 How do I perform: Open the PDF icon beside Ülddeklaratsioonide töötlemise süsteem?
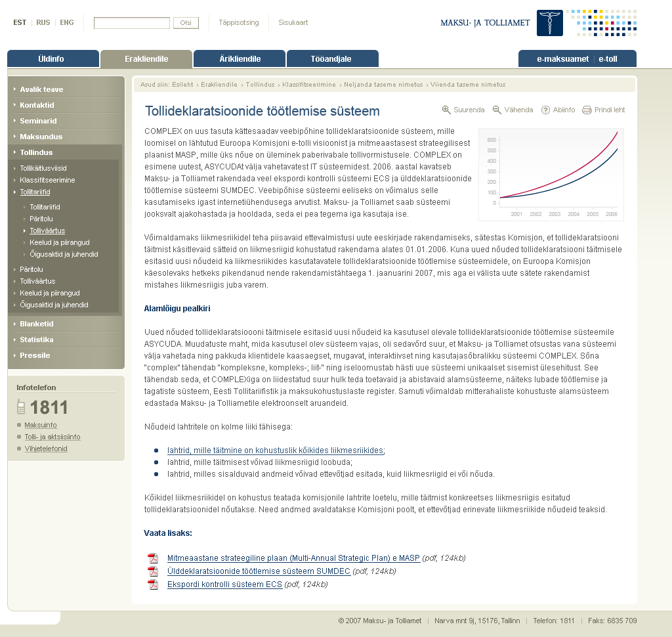point(153,571)
